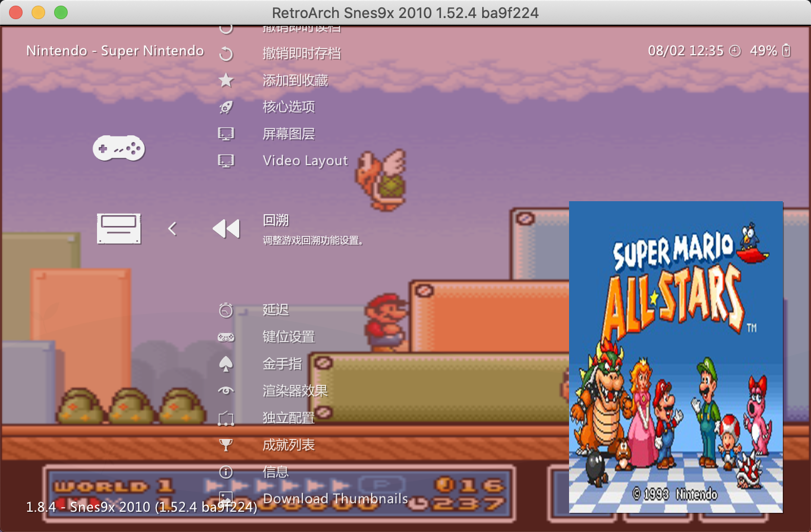Open the floppy disk save icon in sidebar
Screen dimensions: 811x532
(118, 228)
